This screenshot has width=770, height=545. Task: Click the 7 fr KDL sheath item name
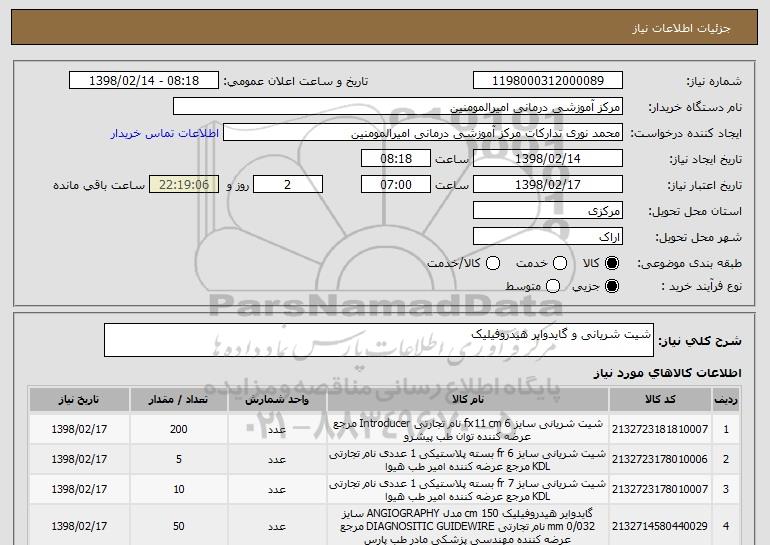pos(468,490)
